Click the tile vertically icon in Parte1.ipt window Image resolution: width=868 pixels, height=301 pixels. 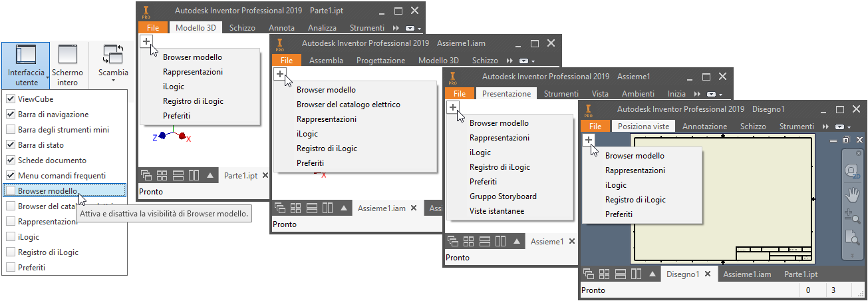tap(194, 176)
